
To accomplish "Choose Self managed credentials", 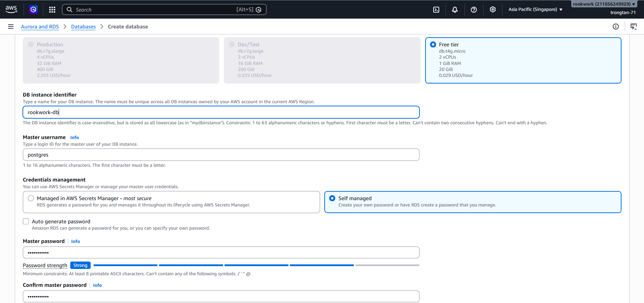I will [332, 198].
